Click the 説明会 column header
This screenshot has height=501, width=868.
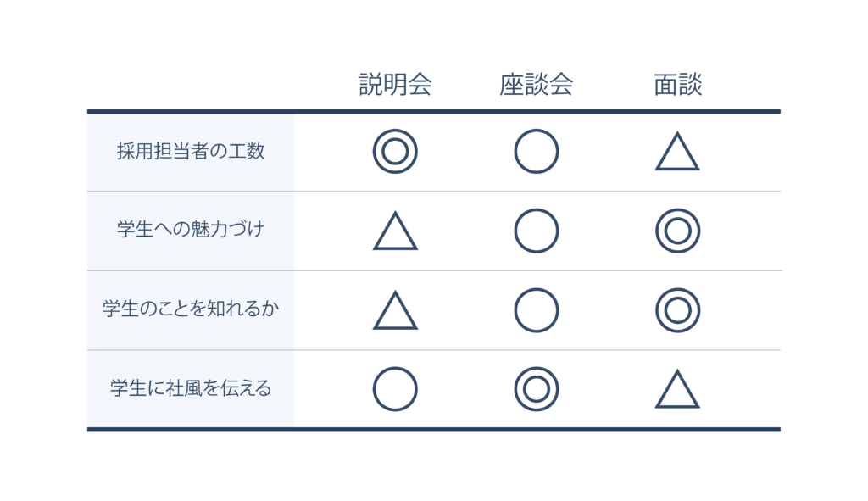coord(395,85)
